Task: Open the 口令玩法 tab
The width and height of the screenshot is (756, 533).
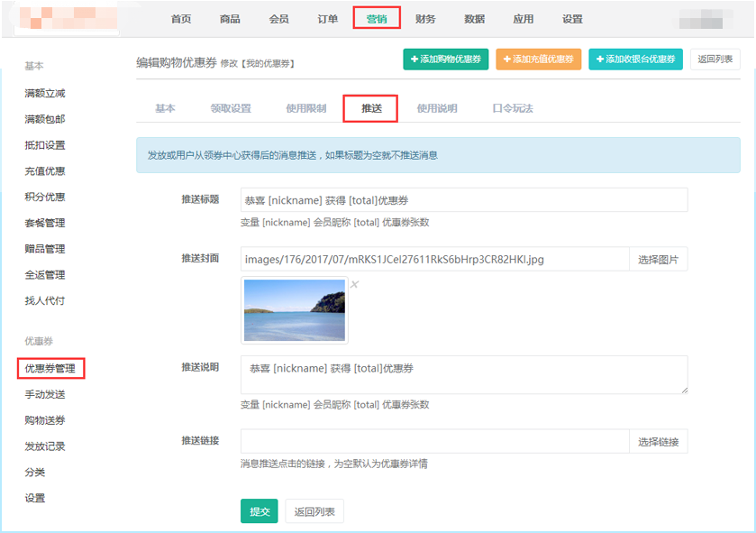Action: (x=512, y=108)
